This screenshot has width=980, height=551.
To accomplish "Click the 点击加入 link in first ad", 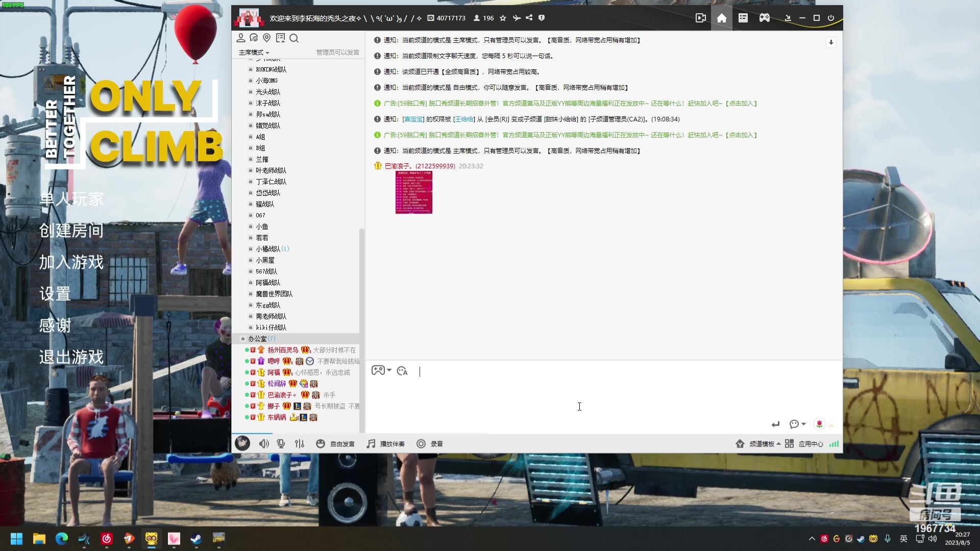I will tap(741, 104).
